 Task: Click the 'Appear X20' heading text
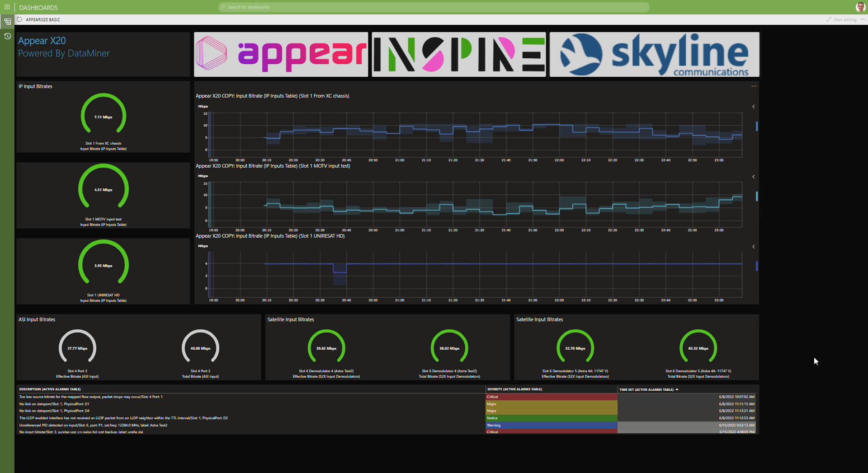pyautogui.click(x=42, y=41)
